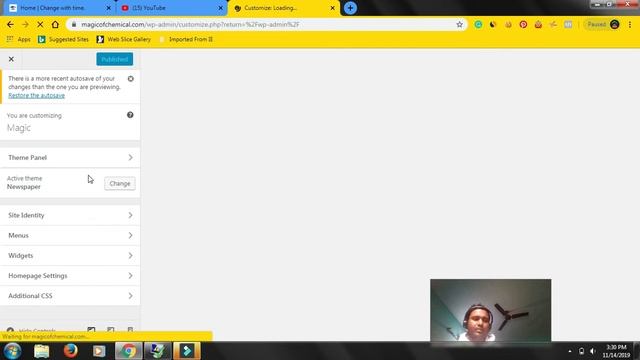Select the Customize: Loading tab
Screen dimensions: 640x360
click(283, 8)
